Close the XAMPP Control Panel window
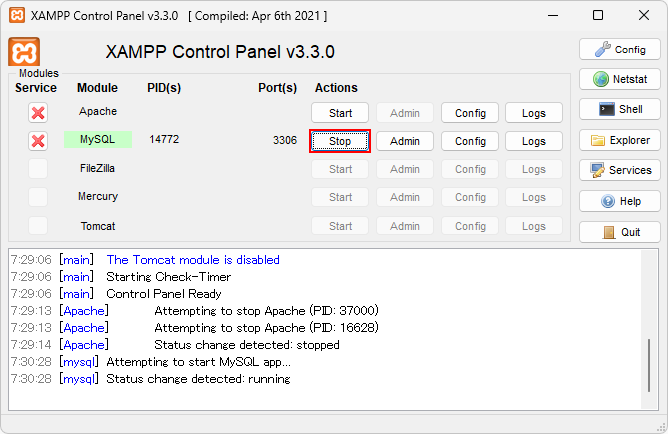Screen dimensions: 668x434 644,15
